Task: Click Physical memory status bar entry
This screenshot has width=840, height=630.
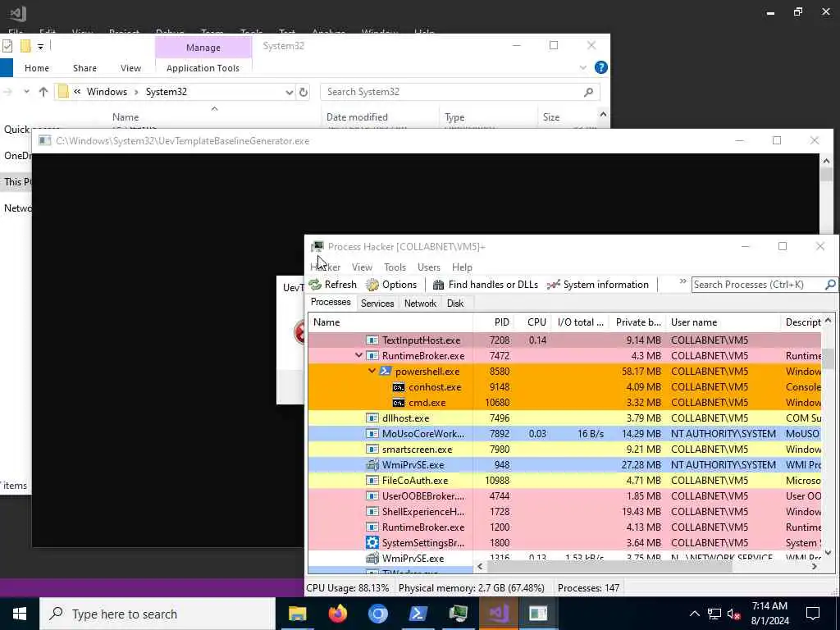Action: click(472, 587)
